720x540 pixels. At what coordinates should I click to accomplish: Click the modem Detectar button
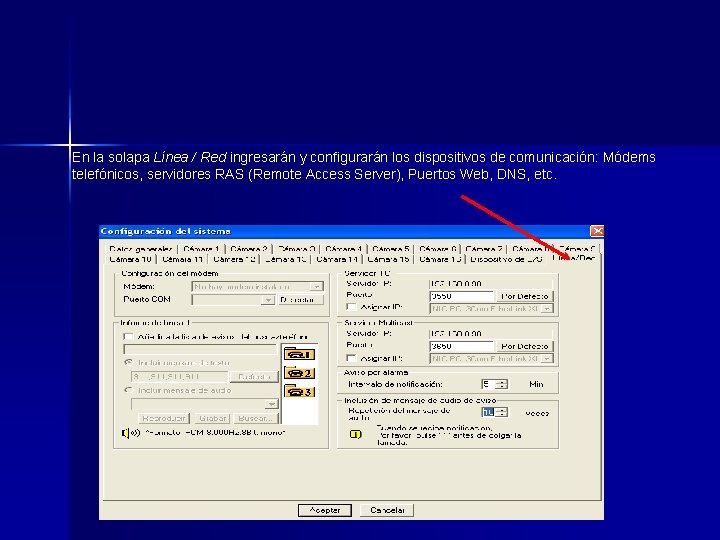[301, 300]
